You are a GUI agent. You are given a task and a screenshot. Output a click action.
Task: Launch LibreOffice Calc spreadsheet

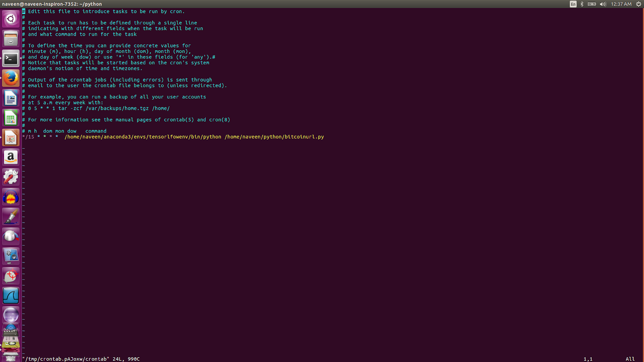(x=10, y=117)
